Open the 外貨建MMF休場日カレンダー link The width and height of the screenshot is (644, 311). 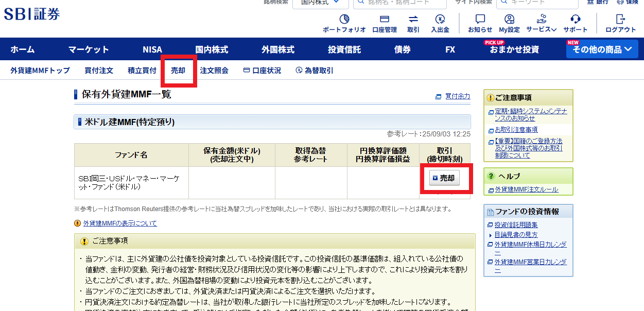[531, 248]
